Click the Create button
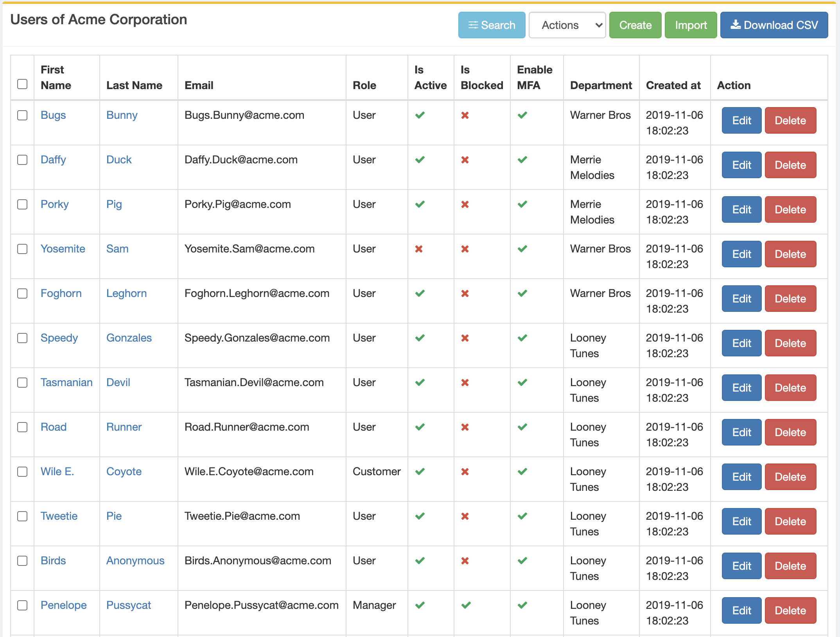Viewport: 840px width, 637px height. pyautogui.click(x=635, y=25)
